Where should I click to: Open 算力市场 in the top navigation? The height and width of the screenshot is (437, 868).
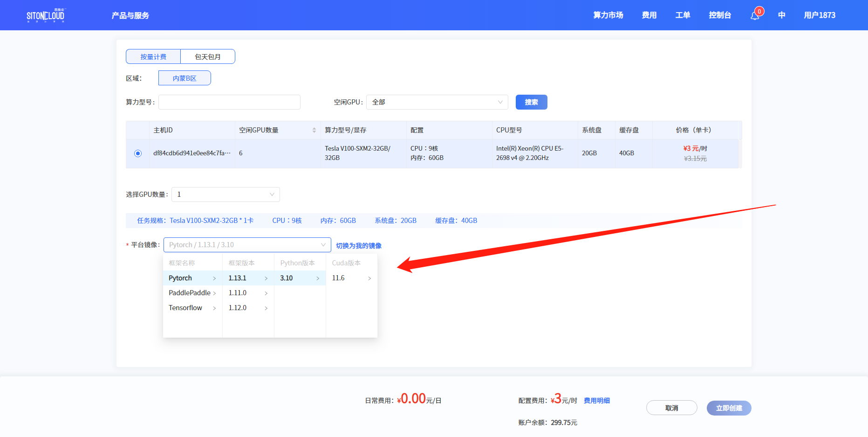[608, 15]
